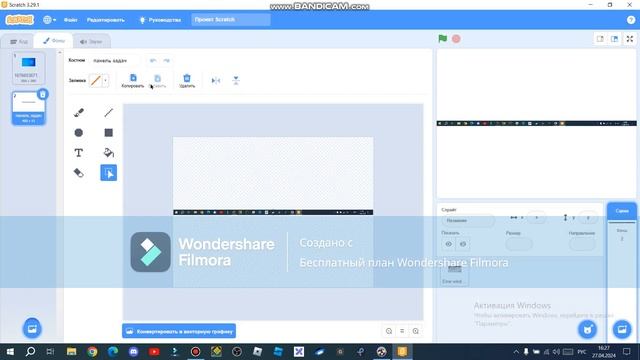Select the Rectangle tool
640x360 pixels.
[x=109, y=132]
